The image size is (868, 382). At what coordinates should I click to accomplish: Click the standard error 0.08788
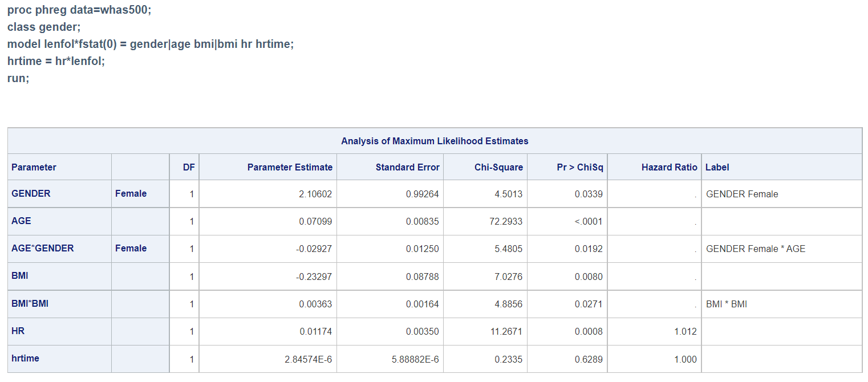(423, 277)
